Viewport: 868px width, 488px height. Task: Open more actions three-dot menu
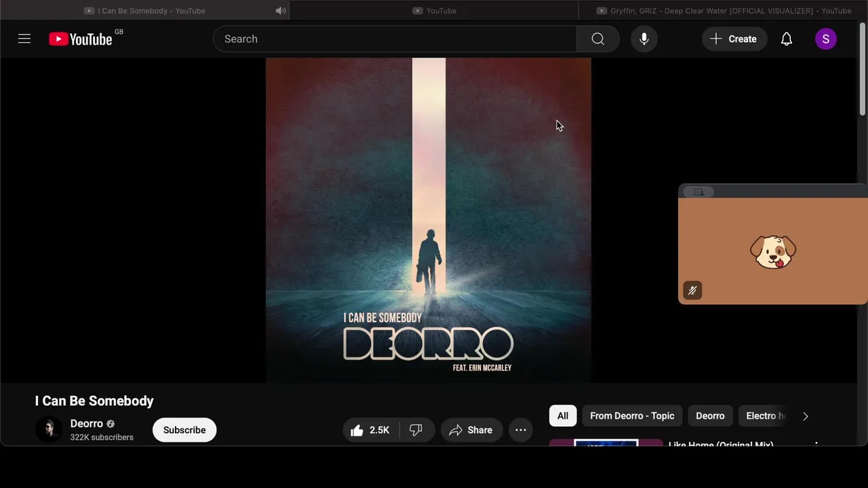pyautogui.click(x=521, y=430)
